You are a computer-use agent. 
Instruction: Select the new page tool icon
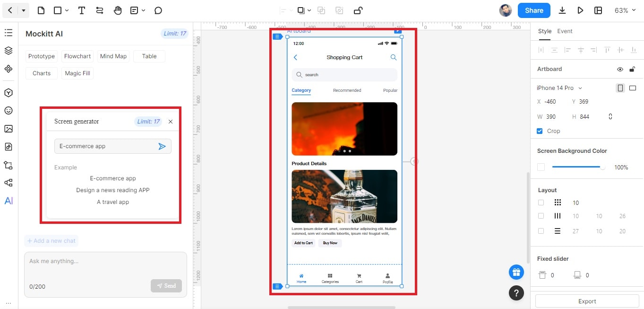click(x=41, y=10)
